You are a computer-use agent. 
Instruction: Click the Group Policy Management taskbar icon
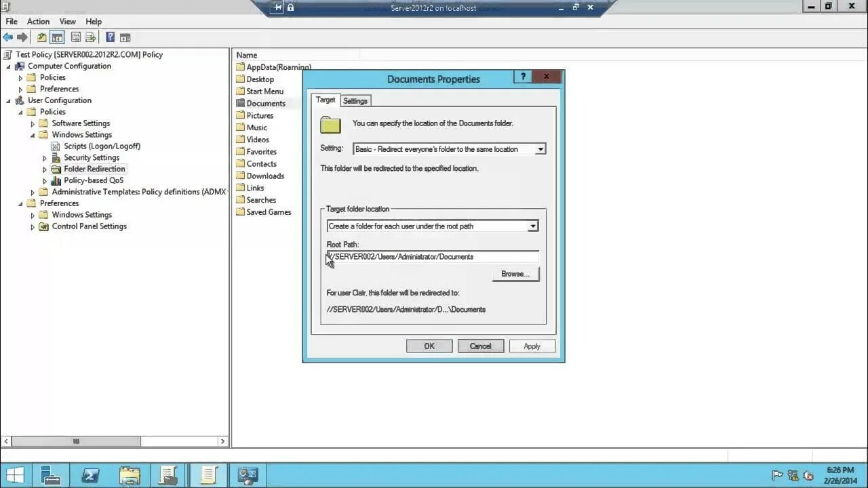tap(169, 475)
